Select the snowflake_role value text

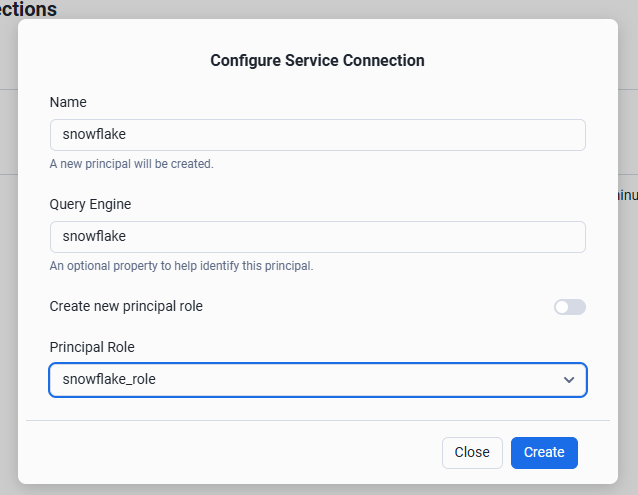109,380
